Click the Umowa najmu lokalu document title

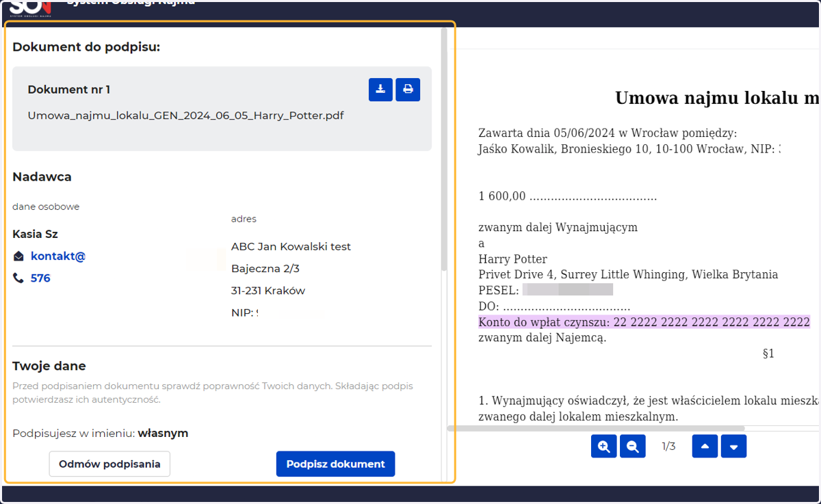718,98
